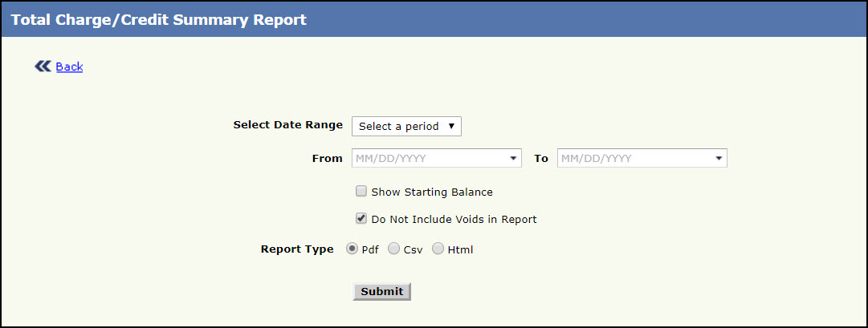Uncheck the Do Not Include Voids checkbox
Screen dimensions: 868x328
coord(361,218)
